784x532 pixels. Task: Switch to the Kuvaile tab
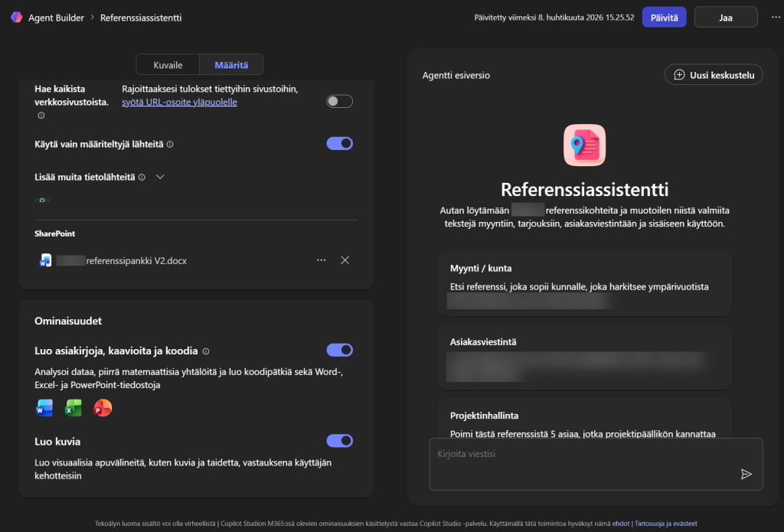tap(168, 65)
